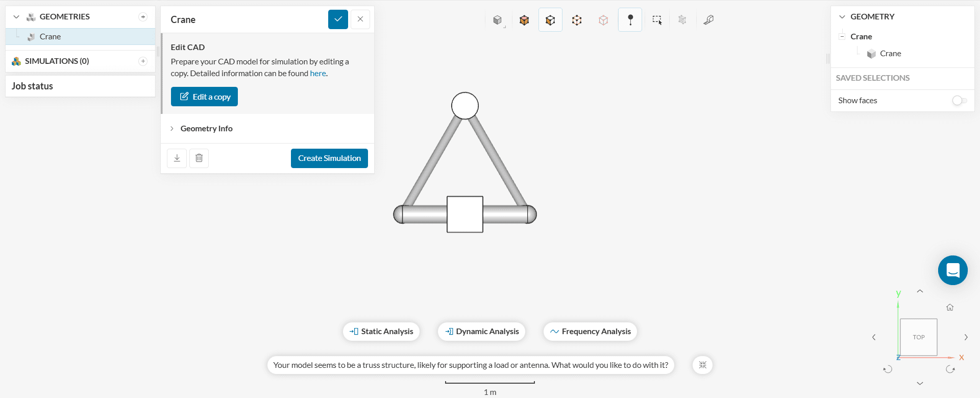Open the measure tool in the viewer toolbar

[x=708, y=20]
